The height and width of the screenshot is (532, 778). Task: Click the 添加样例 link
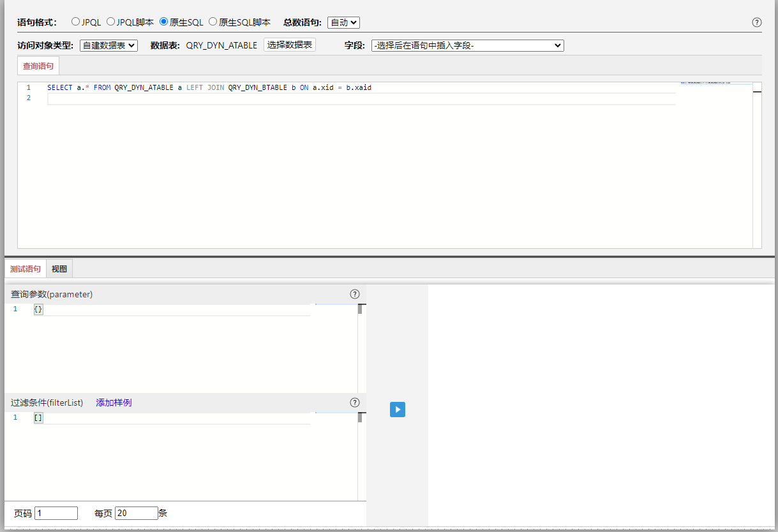pos(114,403)
